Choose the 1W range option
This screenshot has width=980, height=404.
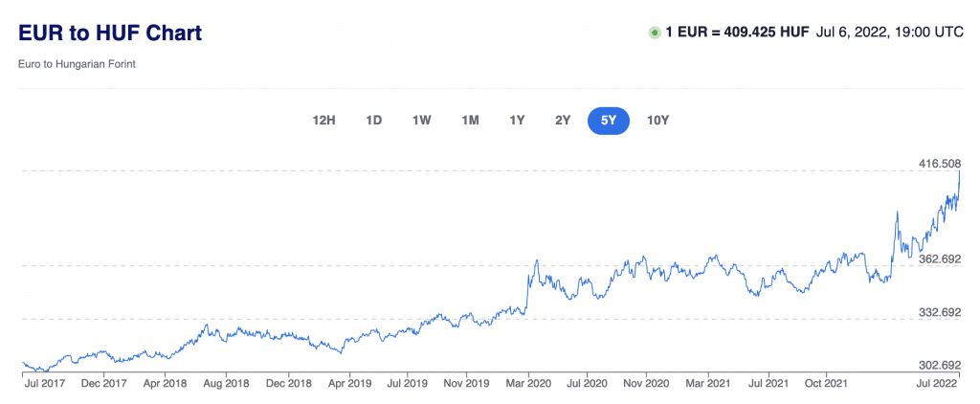pos(421,120)
